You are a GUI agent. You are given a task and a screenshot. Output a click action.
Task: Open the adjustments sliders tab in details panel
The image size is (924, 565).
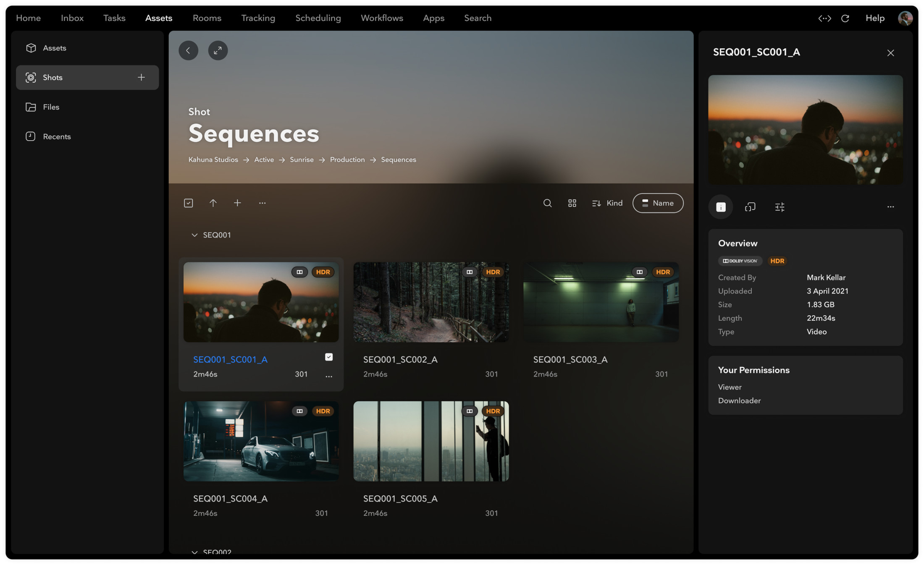780,207
